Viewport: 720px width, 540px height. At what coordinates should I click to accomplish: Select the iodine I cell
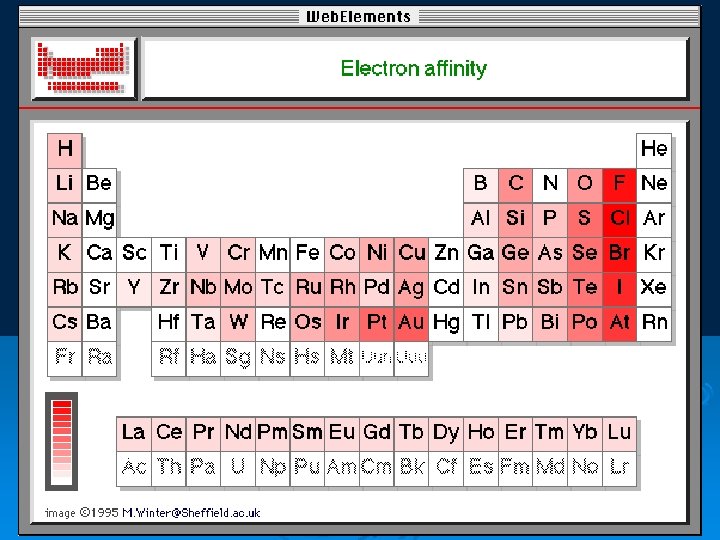click(619, 289)
